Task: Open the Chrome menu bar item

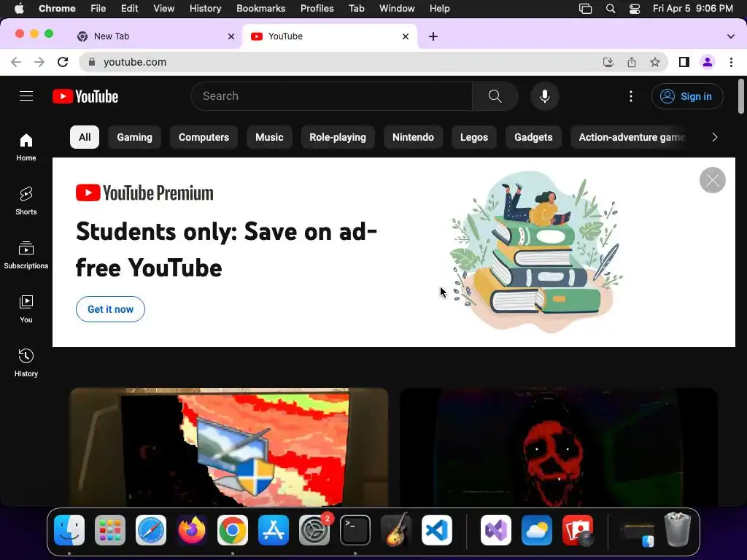Action: 57,9
